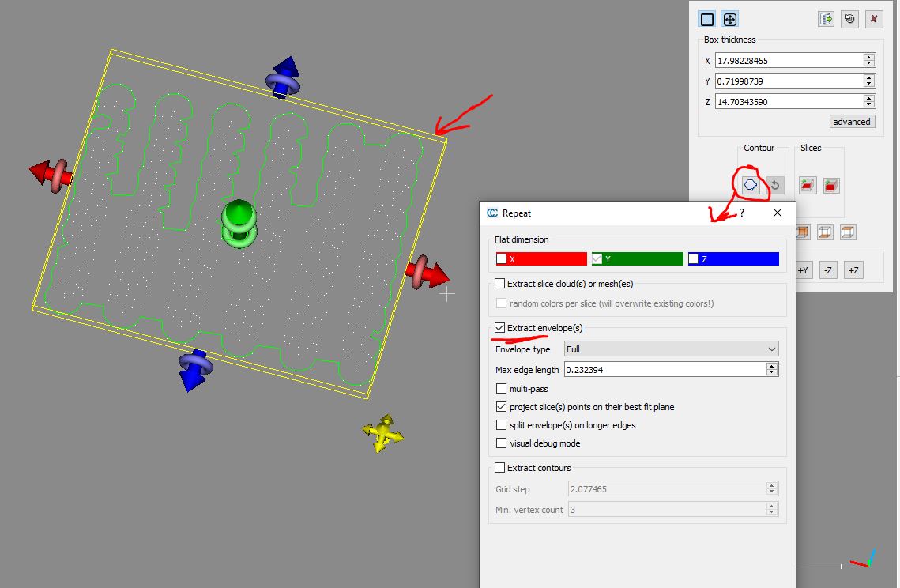Click the export multiple slices icon
The image size is (900, 588).
point(830,186)
